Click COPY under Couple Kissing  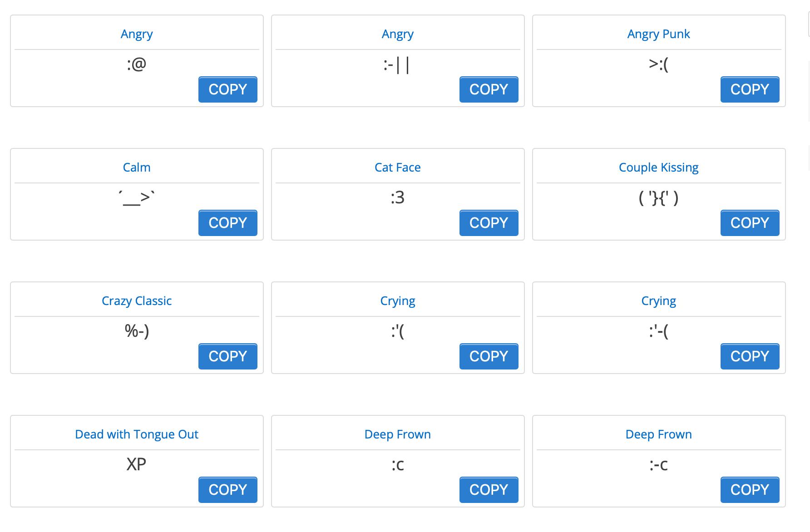click(750, 223)
